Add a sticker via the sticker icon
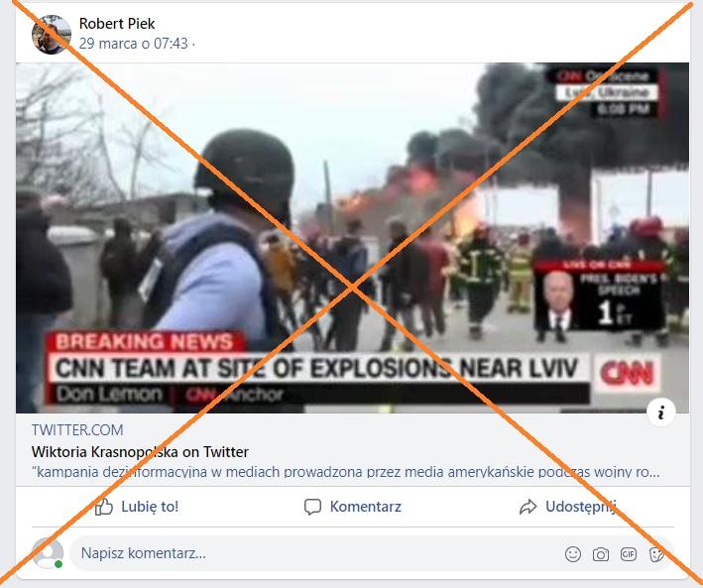The image size is (703, 588). (x=656, y=554)
